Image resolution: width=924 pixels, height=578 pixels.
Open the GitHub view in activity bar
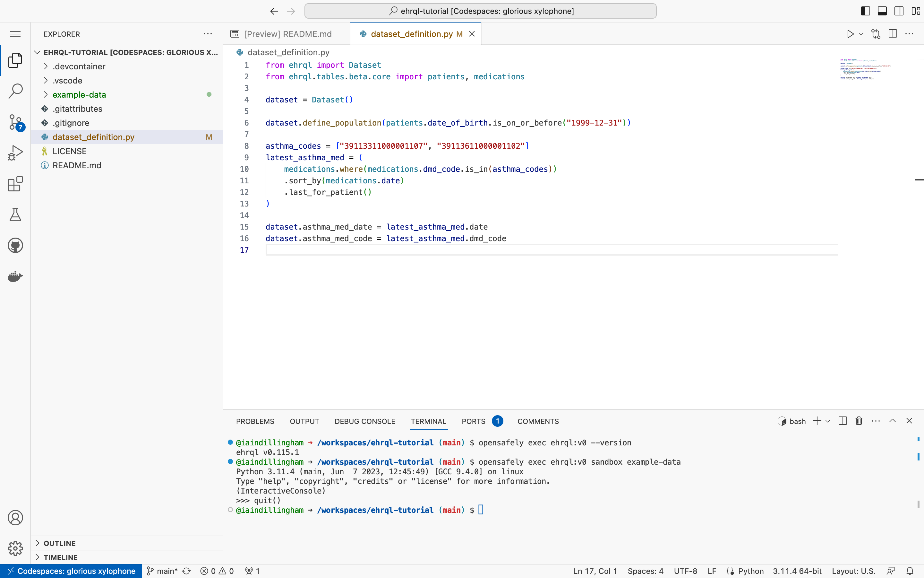pyautogui.click(x=15, y=245)
